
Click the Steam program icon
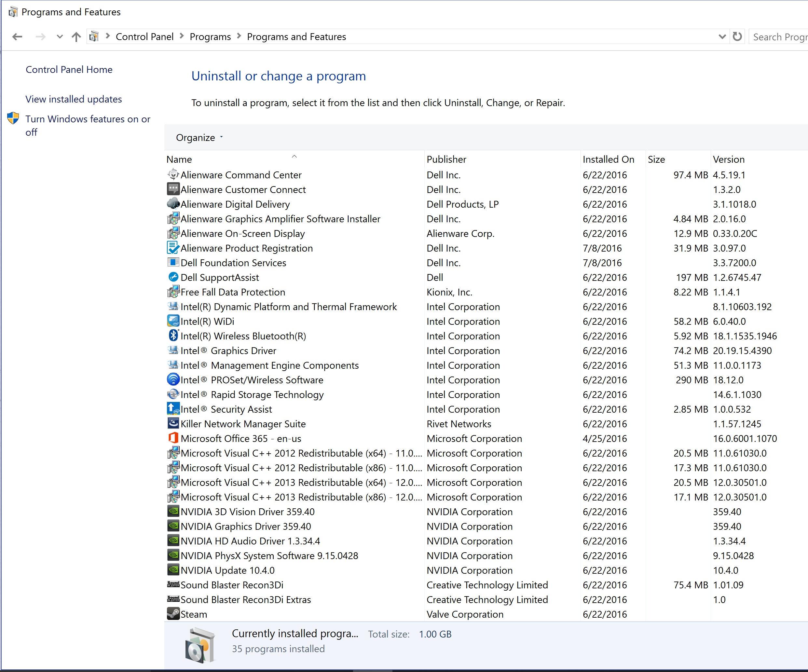click(173, 613)
